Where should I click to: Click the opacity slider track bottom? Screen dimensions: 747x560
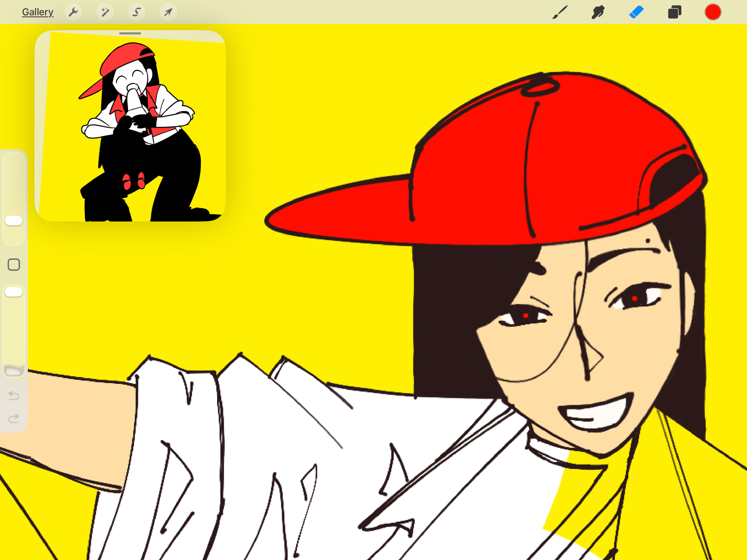14,368
